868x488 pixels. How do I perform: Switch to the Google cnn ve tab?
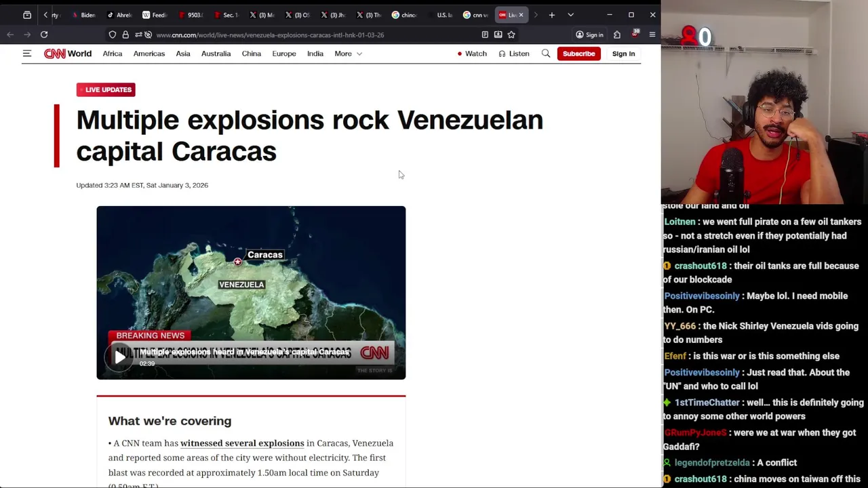tap(476, 15)
